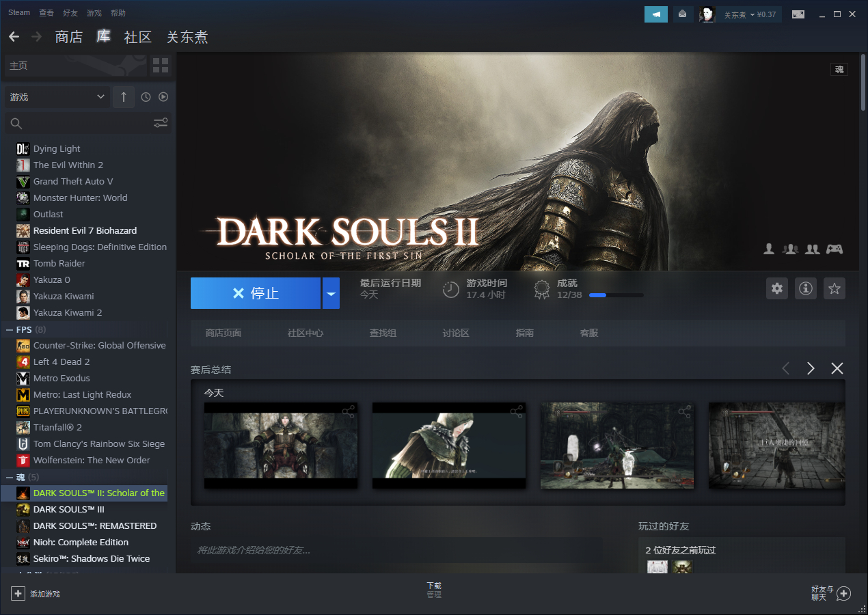
Task: Open friends and chat plus icon
Action: tap(844, 593)
